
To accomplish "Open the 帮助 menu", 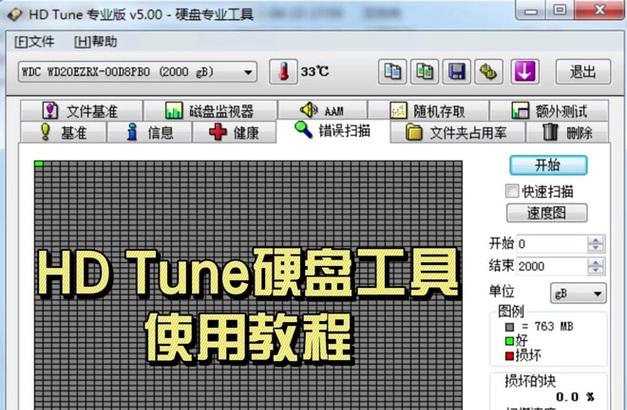I will (96, 42).
